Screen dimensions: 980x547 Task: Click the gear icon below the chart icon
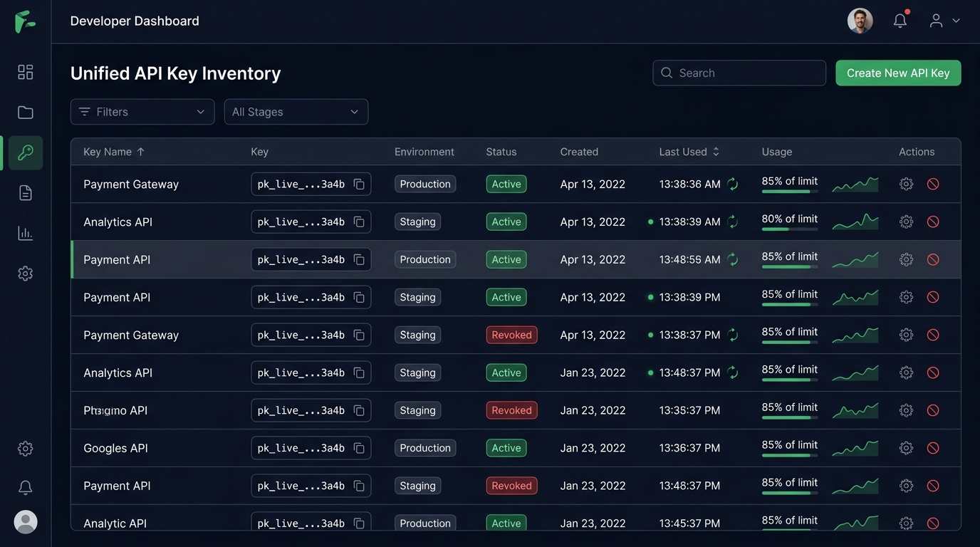[x=26, y=273]
